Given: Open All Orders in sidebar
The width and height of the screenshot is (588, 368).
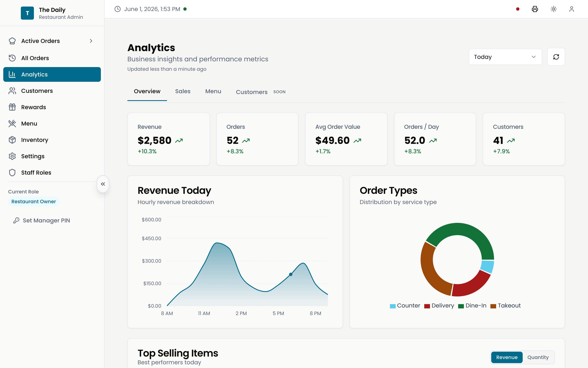Looking at the screenshot, I should coord(52,58).
